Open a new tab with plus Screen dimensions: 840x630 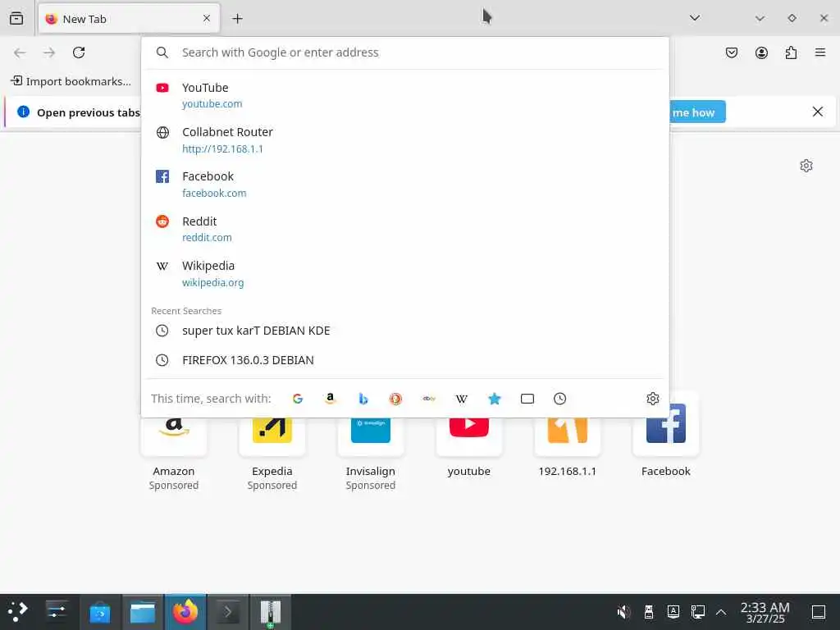point(237,19)
